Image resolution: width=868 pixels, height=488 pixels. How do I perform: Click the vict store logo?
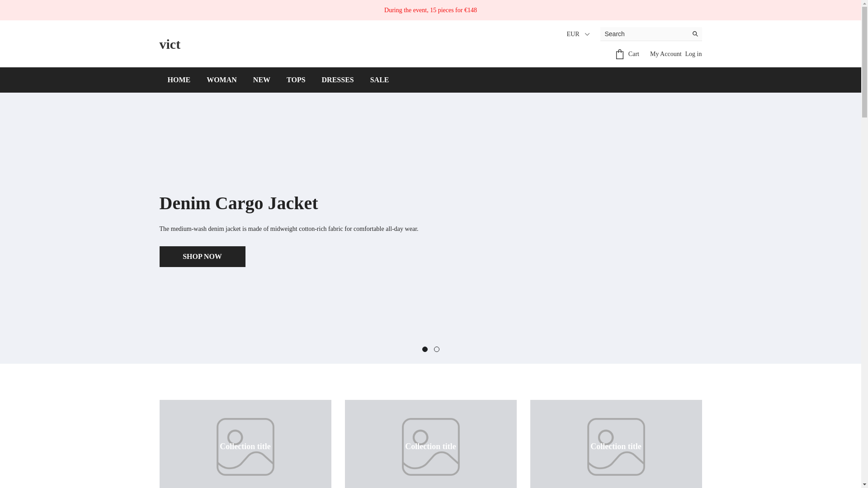[x=170, y=44]
